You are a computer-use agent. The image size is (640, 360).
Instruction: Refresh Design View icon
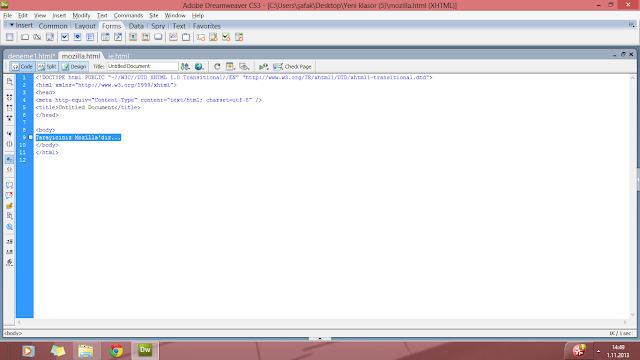click(x=217, y=67)
